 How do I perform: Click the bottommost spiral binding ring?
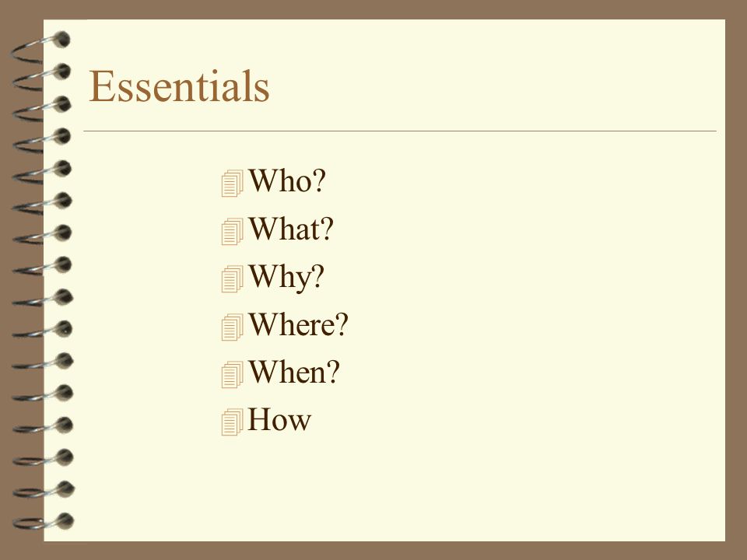point(43,522)
